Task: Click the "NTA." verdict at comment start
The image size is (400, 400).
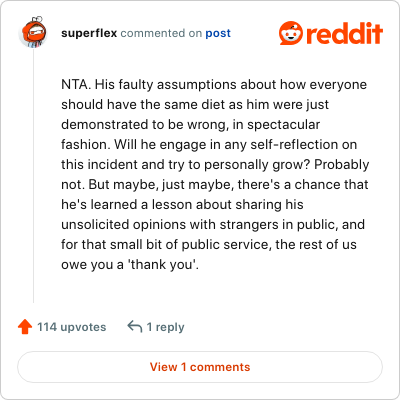Action: click(76, 84)
